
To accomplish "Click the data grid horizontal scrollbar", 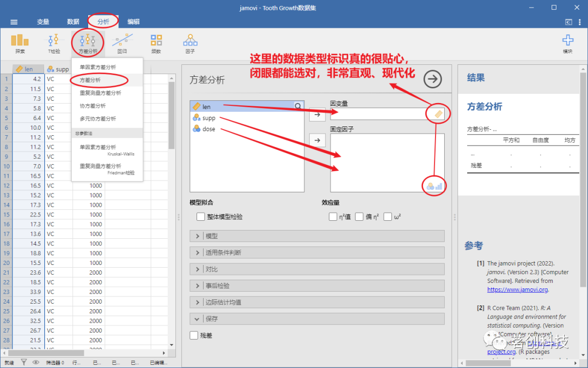I will pyautogui.click(x=45, y=353).
